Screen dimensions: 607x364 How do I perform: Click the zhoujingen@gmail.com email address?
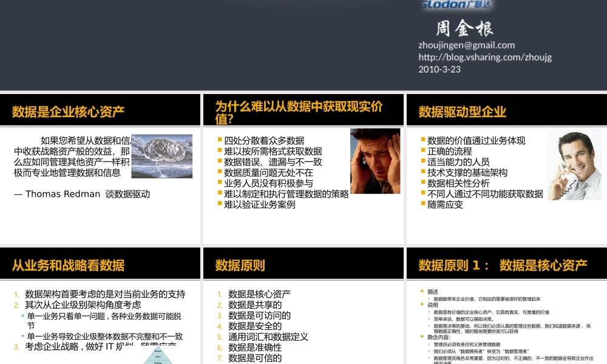(466, 45)
